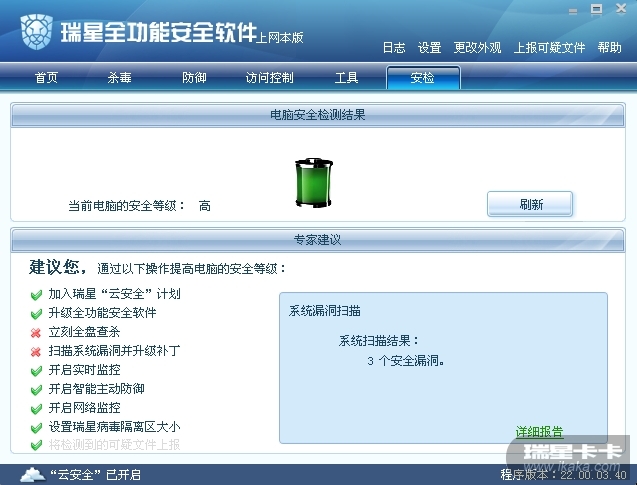Click the 3 个安全漏洞 result text

pyautogui.click(x=405, y=360)
